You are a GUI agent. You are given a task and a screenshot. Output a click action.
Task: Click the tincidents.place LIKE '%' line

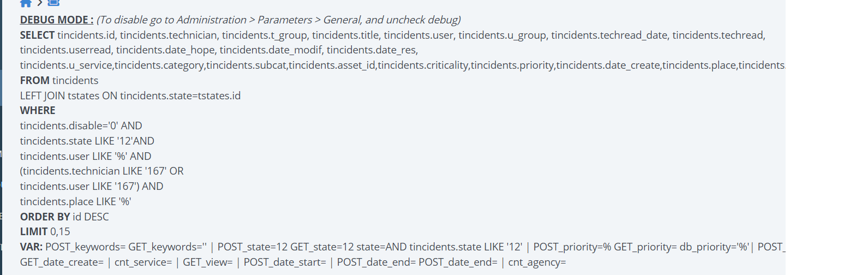(76, 201)
